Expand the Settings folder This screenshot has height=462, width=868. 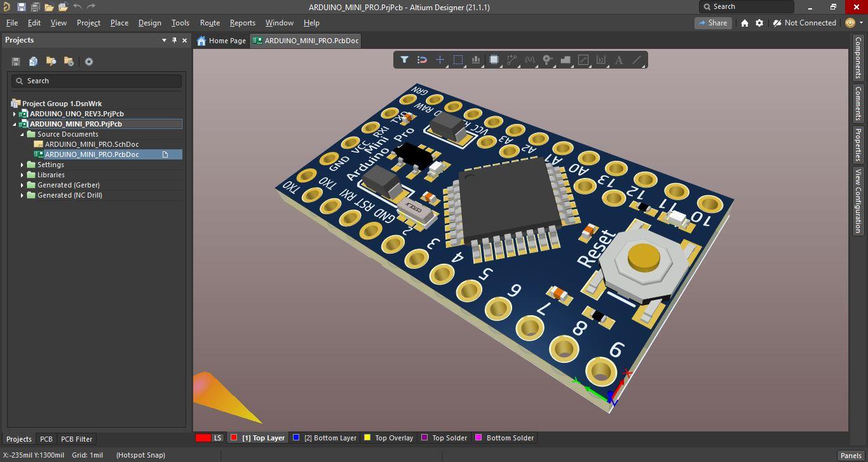click(x=22, y=165)
